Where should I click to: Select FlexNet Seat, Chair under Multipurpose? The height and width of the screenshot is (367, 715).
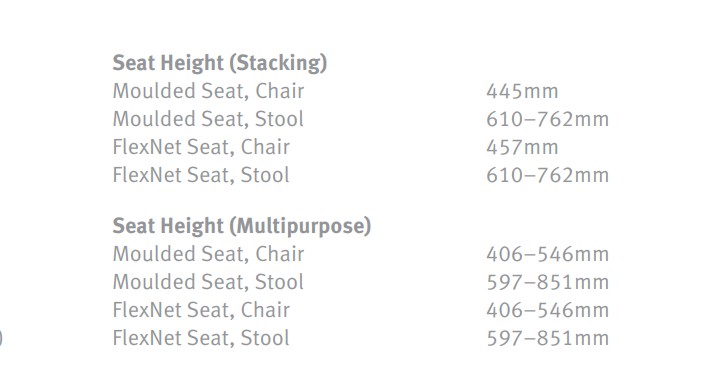pyautogui.click(x=201, y=310)
